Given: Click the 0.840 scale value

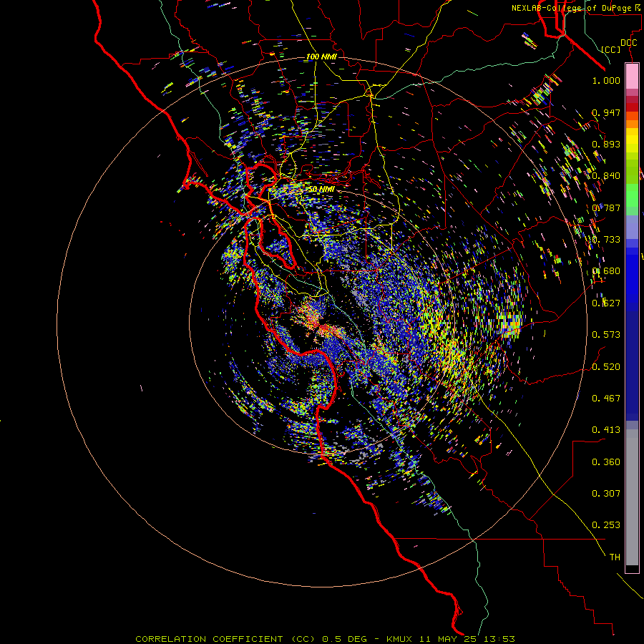Looking at the screenshot, I should pyautogui.click(x=606, y=176).
